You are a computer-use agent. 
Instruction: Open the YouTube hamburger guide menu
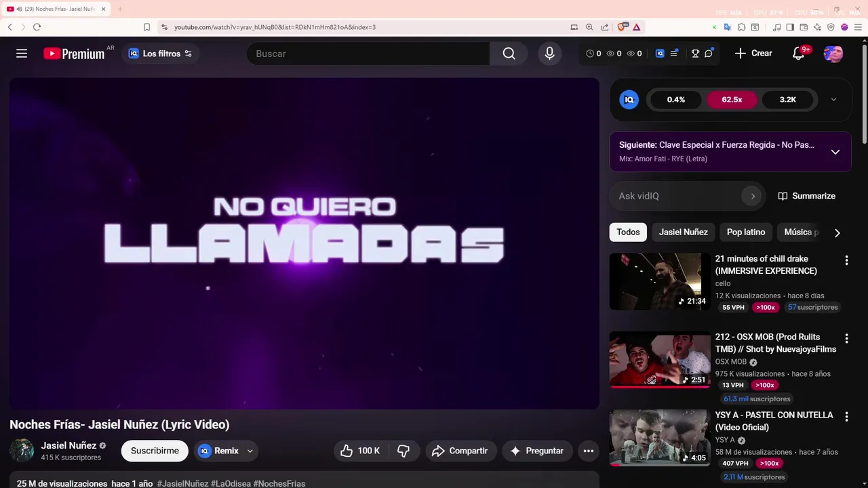[x=22, y=54]
